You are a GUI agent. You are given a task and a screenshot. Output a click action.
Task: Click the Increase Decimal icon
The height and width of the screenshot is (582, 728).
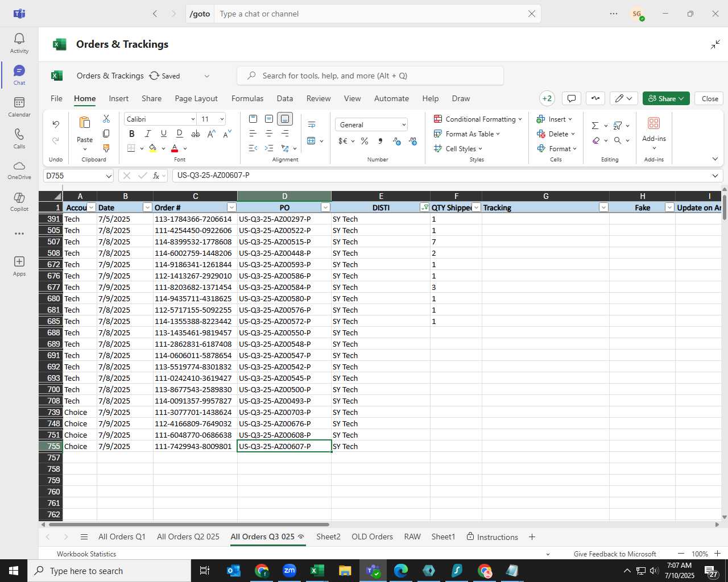coord(397,141)
